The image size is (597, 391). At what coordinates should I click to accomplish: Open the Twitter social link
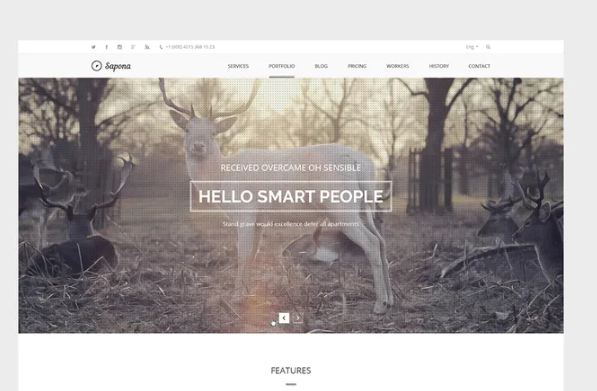[93, 47]
